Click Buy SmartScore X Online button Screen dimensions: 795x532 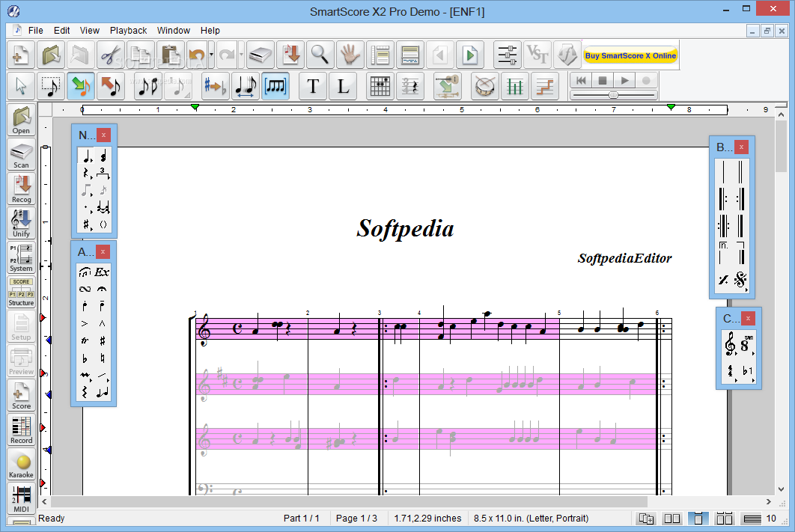point(630,55)
